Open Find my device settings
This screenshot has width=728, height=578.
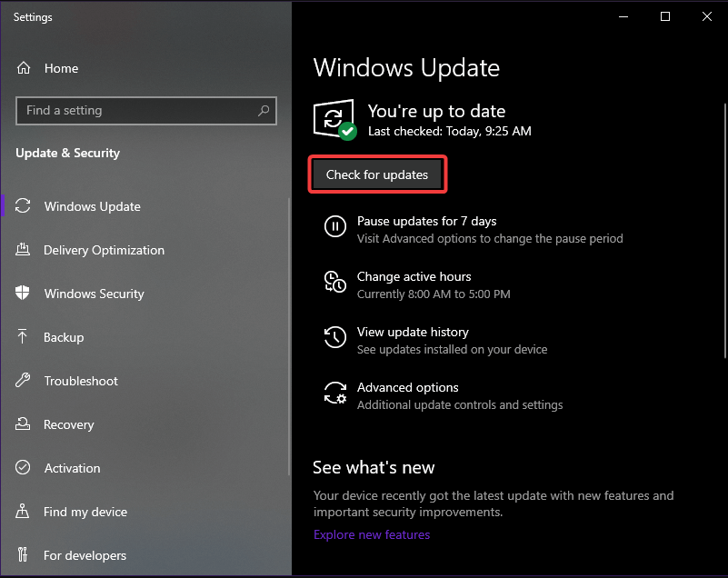(85, 512)
